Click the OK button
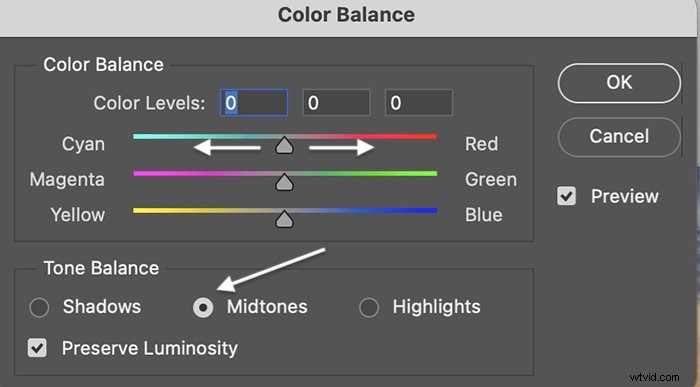The image size is (700, 387). (x=619, y=83)
